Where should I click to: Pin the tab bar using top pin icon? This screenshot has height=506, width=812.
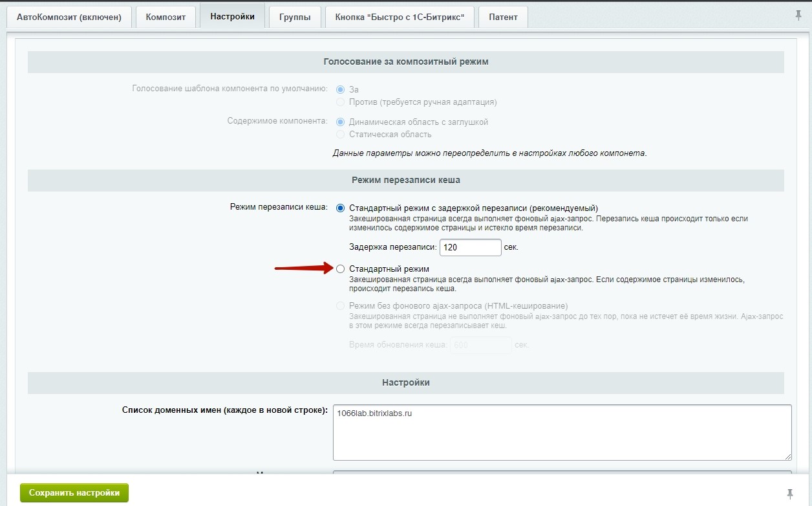(798, 16)
